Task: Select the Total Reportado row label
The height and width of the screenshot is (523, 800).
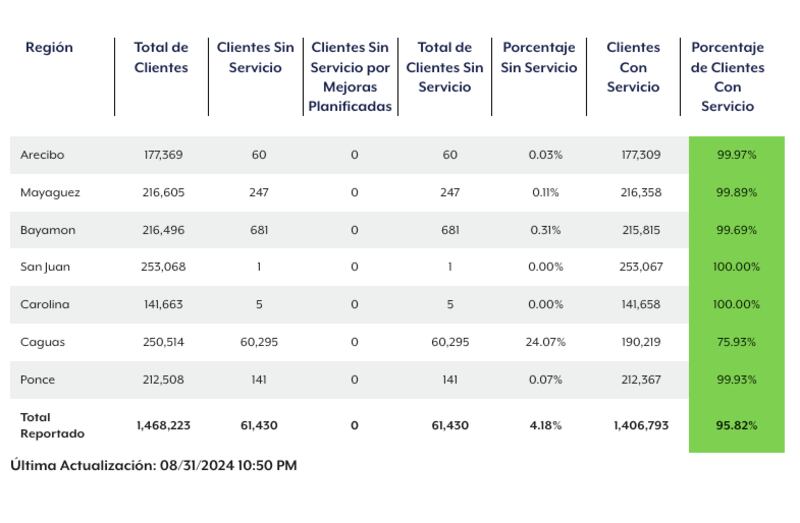Action: tap(52, 425)
